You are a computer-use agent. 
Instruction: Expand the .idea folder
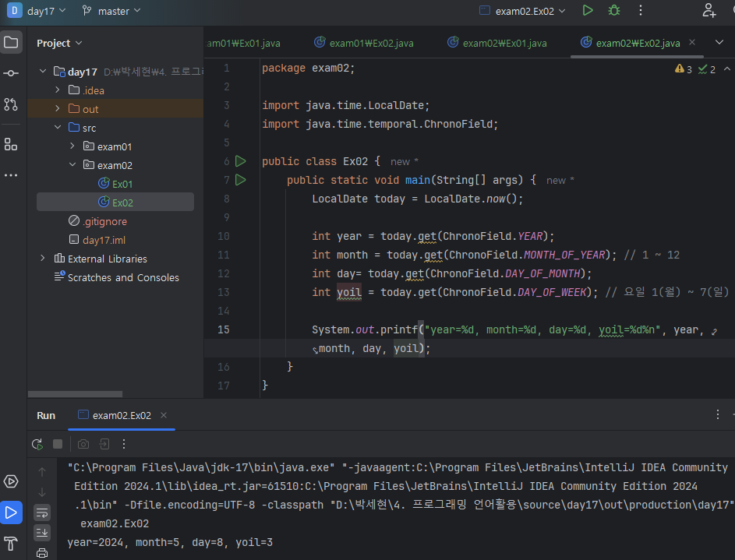[57, 90]
